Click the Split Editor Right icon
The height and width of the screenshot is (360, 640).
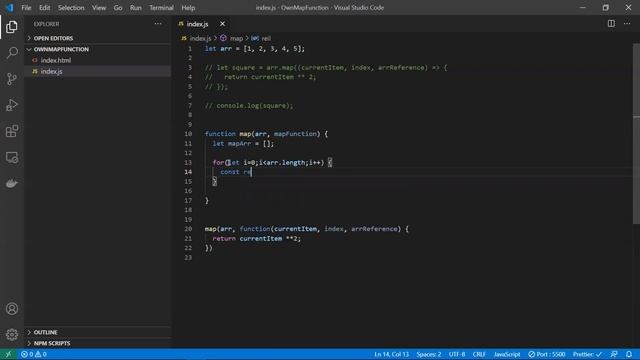coord(611,24)
